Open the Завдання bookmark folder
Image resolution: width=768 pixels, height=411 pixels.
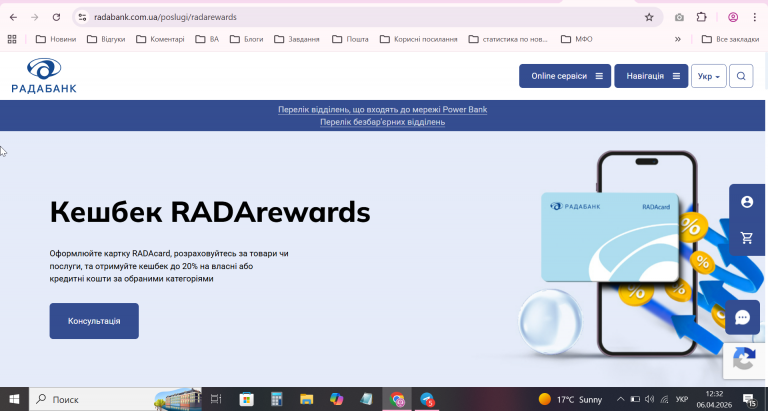point(297,39)
